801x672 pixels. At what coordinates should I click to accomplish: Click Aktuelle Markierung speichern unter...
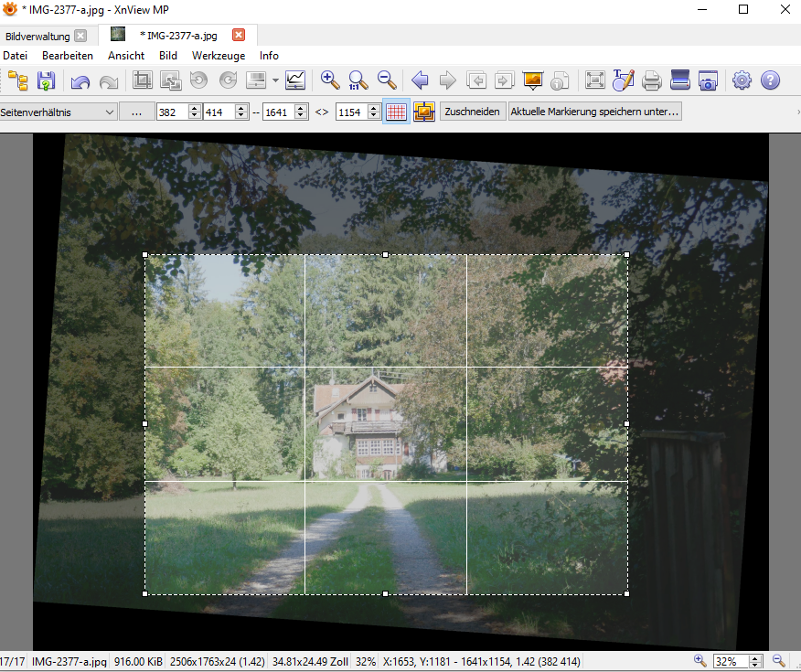pos(594,112)
